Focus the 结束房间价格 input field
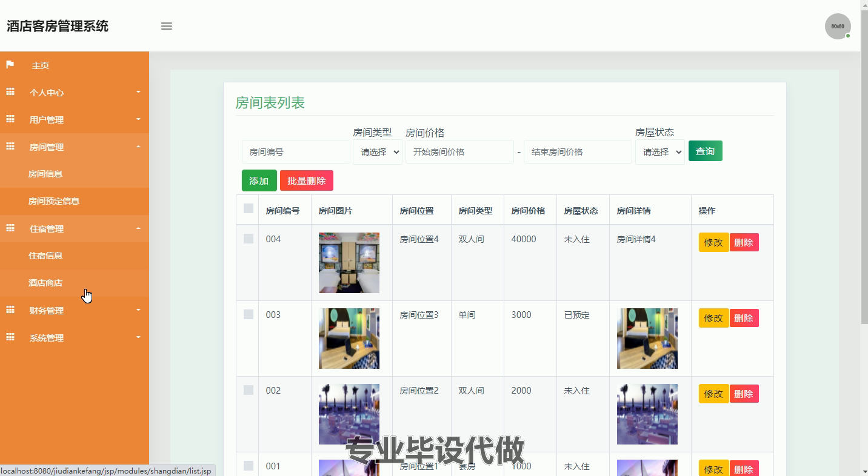Screen dimensions: 868x476 (x=578, y=152)
